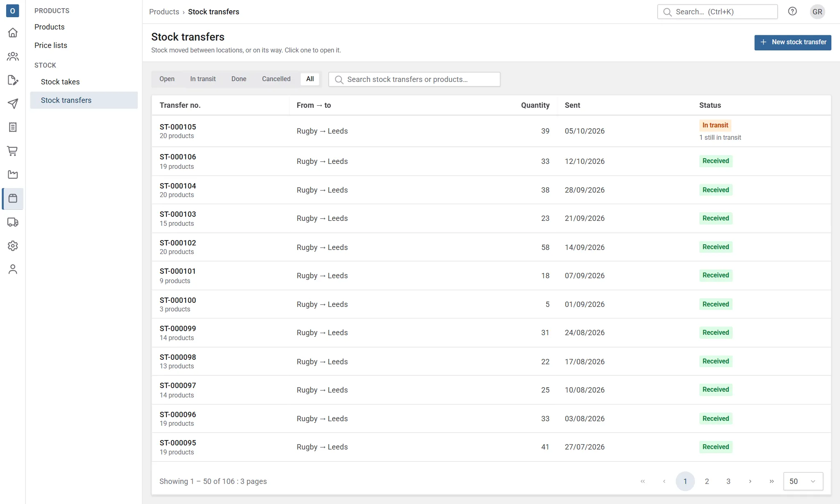Go to the previous page arrow

[664, 481]
